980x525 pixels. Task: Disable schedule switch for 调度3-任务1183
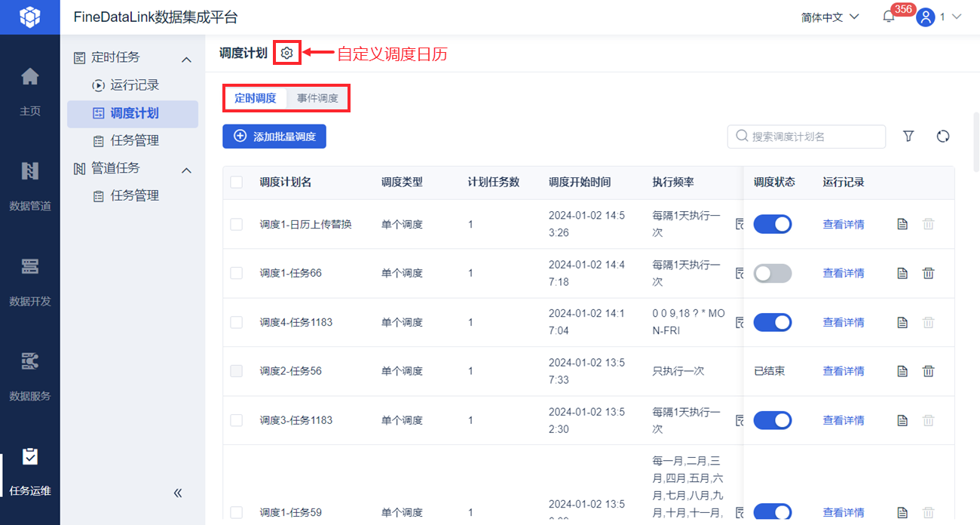pyautogui.click(x=773, y=420)
